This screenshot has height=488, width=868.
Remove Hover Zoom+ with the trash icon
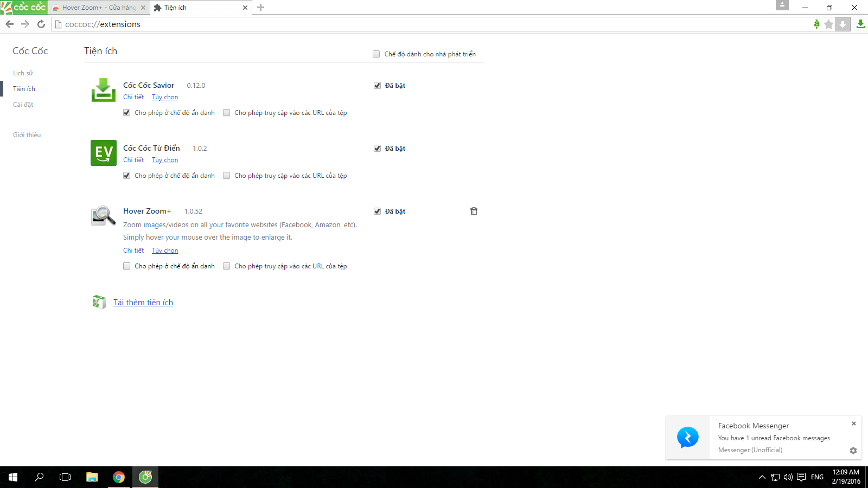click(474, 211)
